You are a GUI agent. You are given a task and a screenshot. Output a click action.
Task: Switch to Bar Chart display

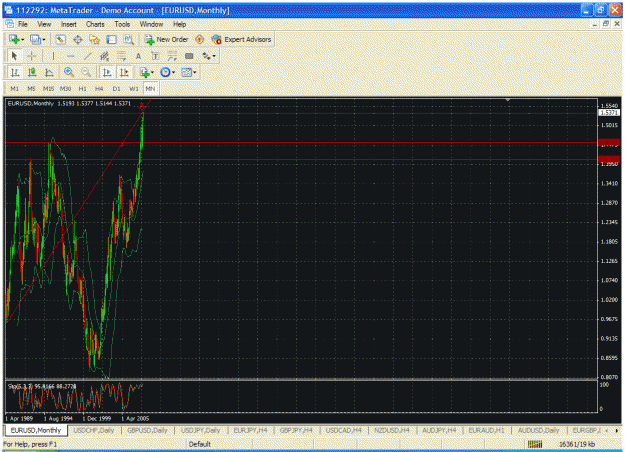pyautogui.click(x=15, y=73)
